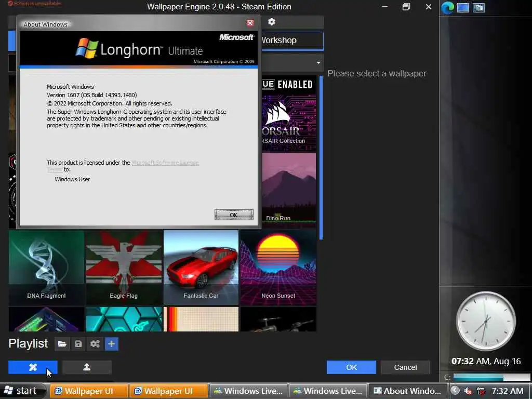Click the Windows User licensee text
This screenshot has height=399, width=532.
[72, 179]
